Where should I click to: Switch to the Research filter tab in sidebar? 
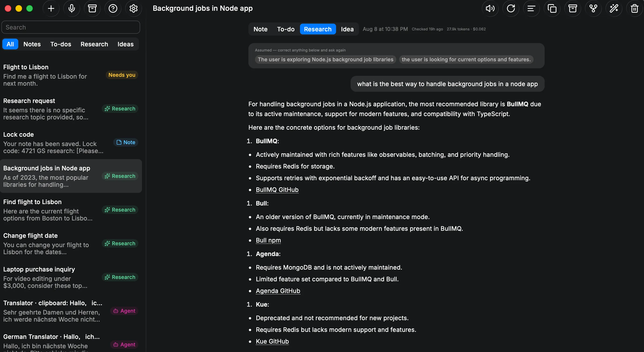94,44
